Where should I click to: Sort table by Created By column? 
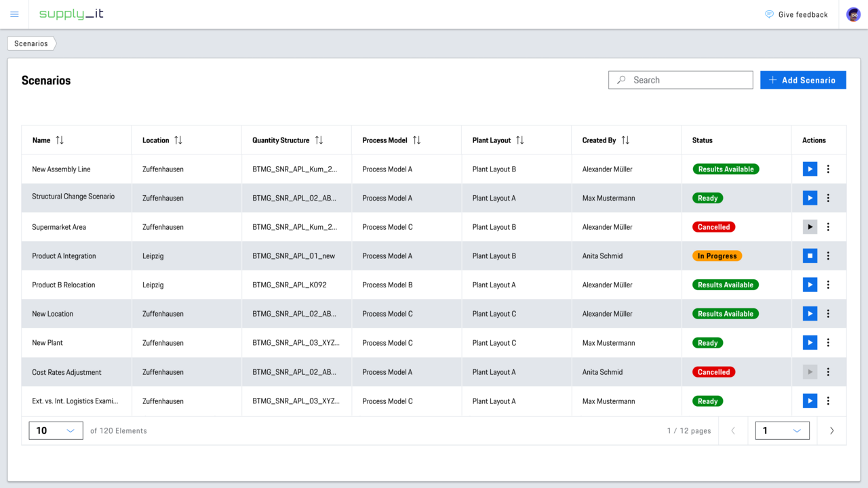click(x=625, y=140)
